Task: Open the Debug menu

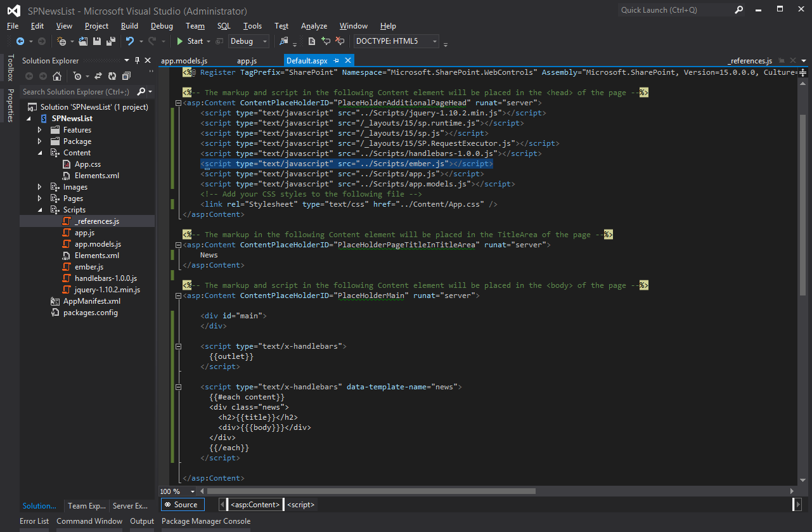Action: tap(162, 26)
